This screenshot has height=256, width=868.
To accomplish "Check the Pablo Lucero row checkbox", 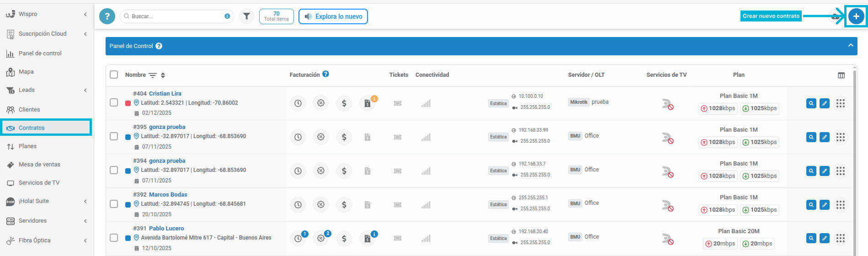I will pyautogui.click(x=114, y=238).
